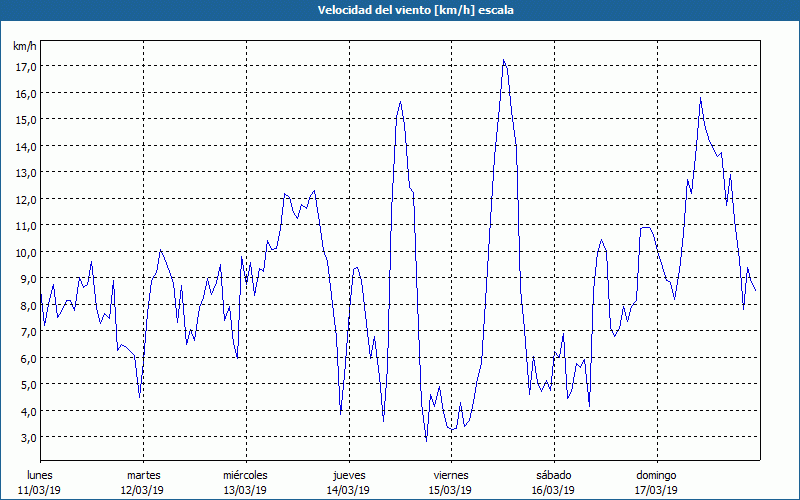Image resolution: width=800 pixels, height=500 pixels.
Task: Click the 'jueves' day label
Action: click(349, 475)
